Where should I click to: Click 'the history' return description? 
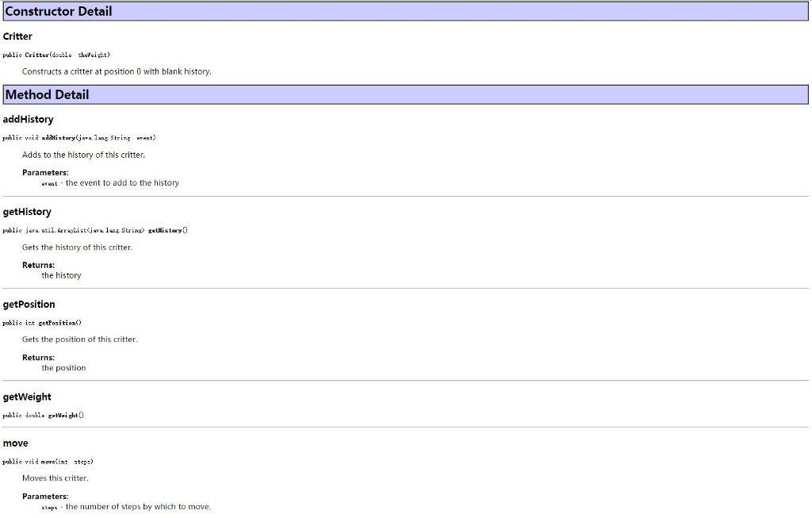[61, 275]
